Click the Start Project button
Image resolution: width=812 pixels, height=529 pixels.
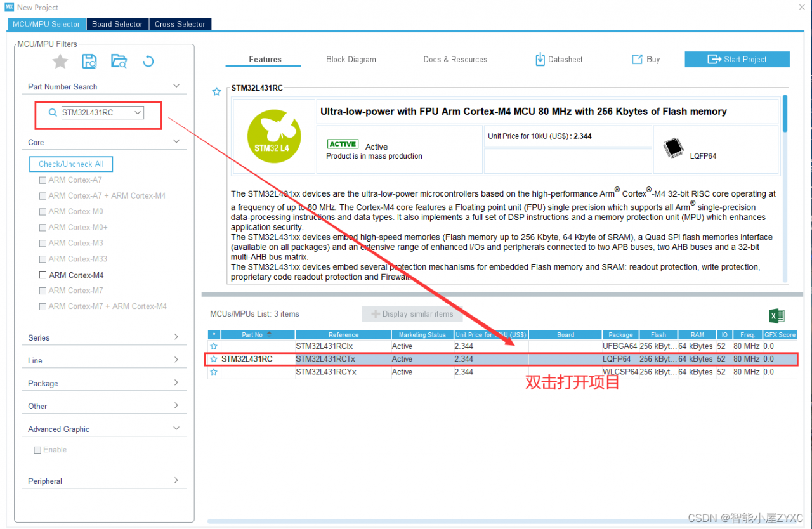click(737, 59)
